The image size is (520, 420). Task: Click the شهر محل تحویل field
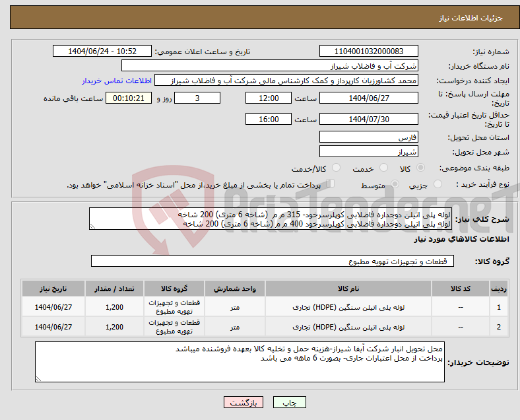[368, 152]
